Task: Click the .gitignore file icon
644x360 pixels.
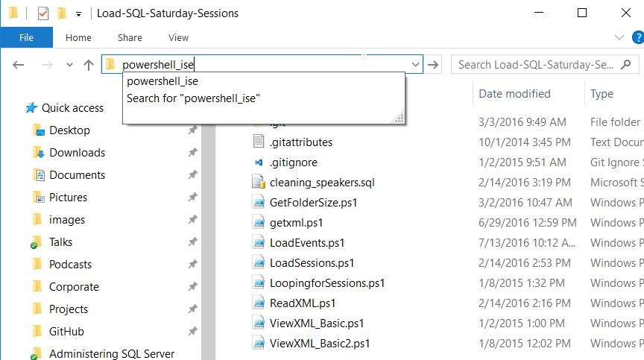Action: pyautogui.click(x=259, y=162)
